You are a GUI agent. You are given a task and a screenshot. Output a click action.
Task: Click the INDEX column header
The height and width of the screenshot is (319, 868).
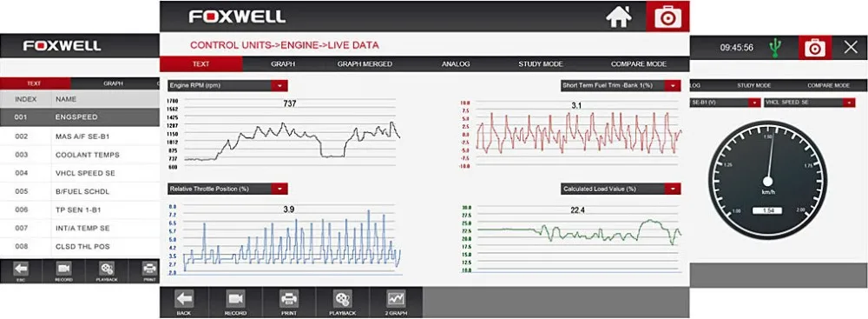[x=25, y=99]
